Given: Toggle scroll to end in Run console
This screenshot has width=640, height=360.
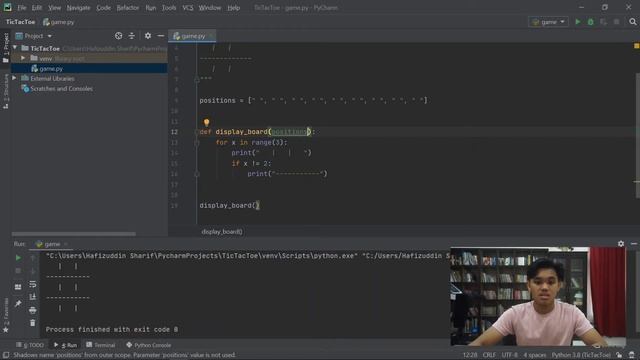Looking at the screenshot, I should 33,297.
